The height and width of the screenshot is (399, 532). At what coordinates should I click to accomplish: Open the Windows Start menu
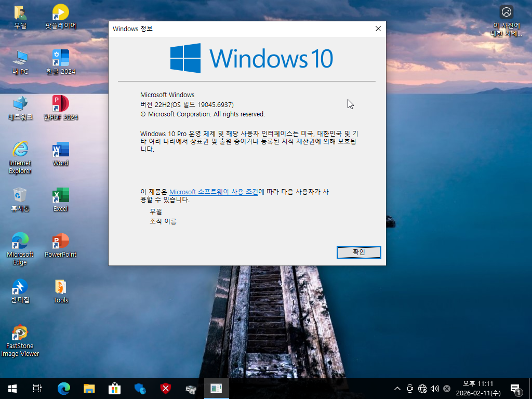tap(12, 389)
